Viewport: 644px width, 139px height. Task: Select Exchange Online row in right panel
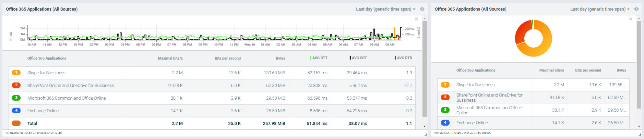[x=472, y=123]
